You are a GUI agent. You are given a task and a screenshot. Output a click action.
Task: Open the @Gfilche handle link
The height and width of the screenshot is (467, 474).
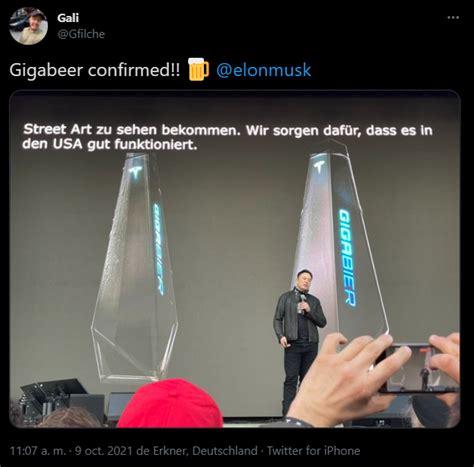[81, 34]
